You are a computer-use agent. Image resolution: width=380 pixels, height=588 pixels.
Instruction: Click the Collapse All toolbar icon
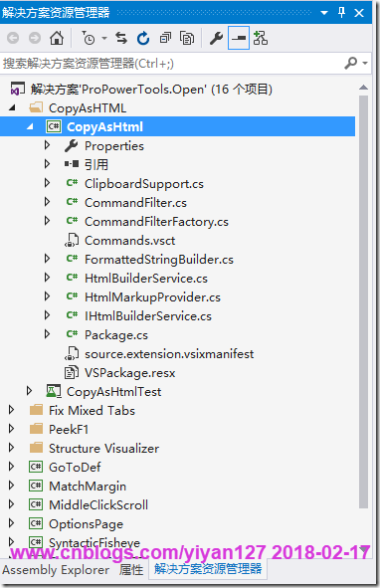165,38
